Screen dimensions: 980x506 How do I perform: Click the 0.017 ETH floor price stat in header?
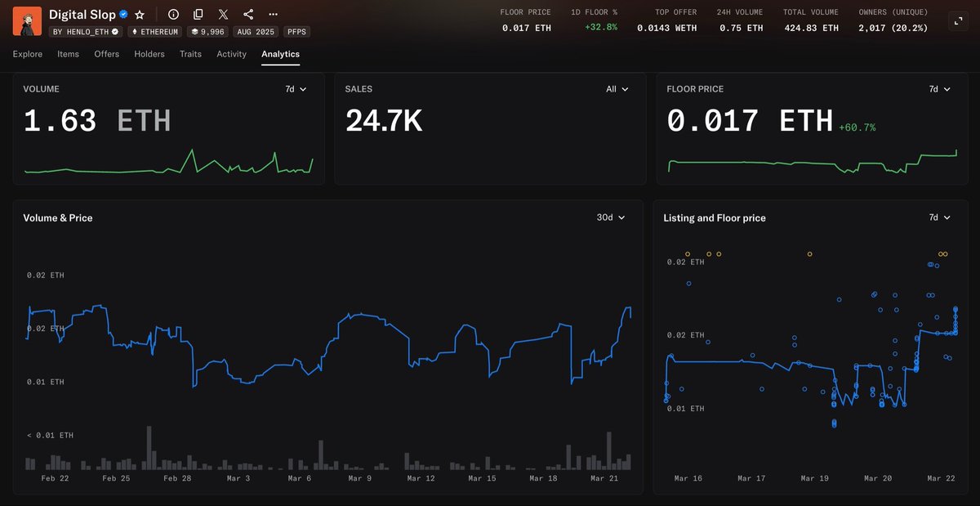tap(527, 28)
